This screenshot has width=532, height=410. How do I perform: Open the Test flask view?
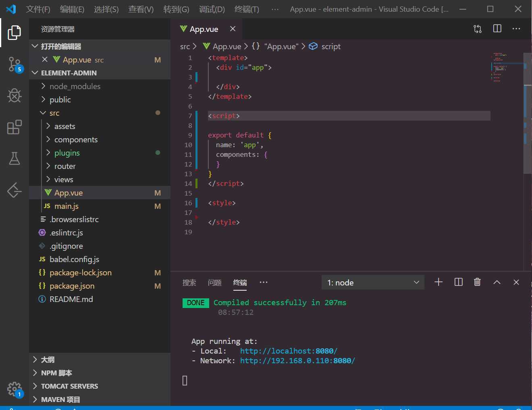(15, 158)
